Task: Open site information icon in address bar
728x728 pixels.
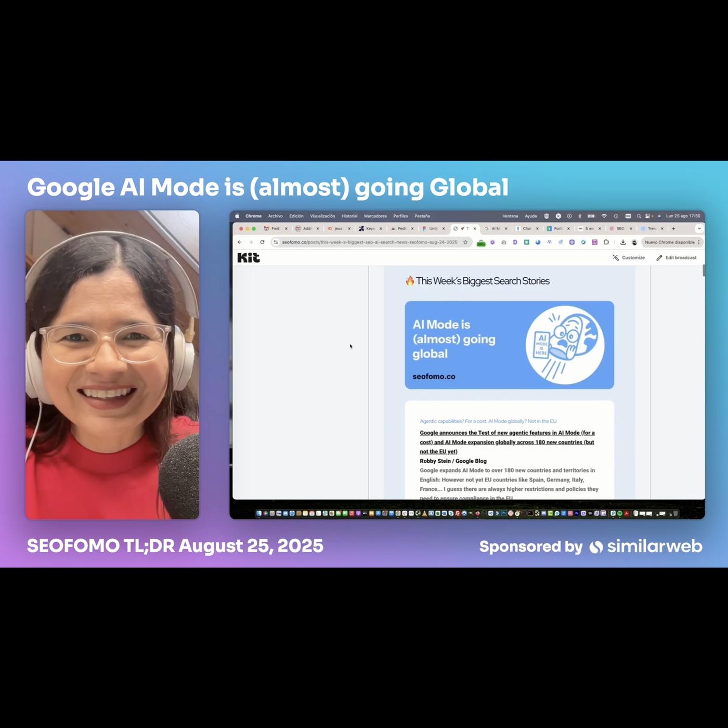Action: 276,242
